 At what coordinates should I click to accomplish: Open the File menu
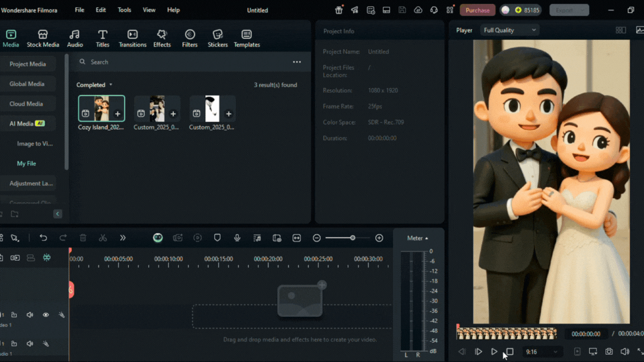click(x=79, y=10)
